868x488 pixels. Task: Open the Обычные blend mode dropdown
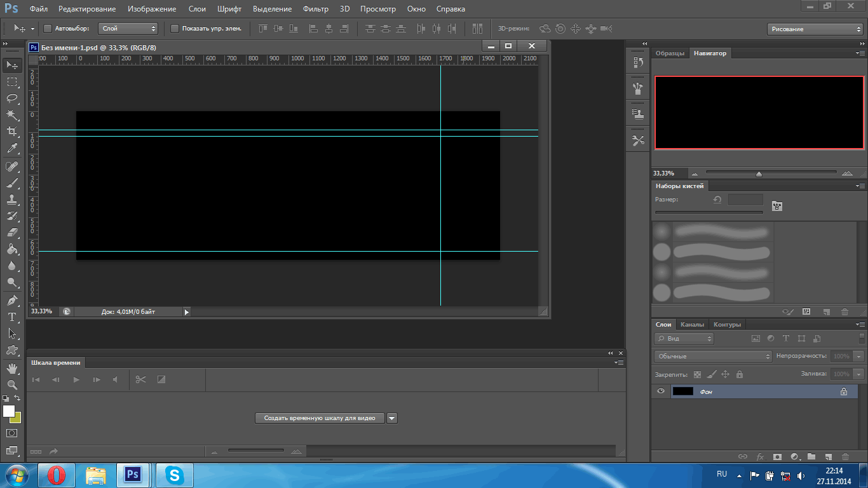[712, 356]
